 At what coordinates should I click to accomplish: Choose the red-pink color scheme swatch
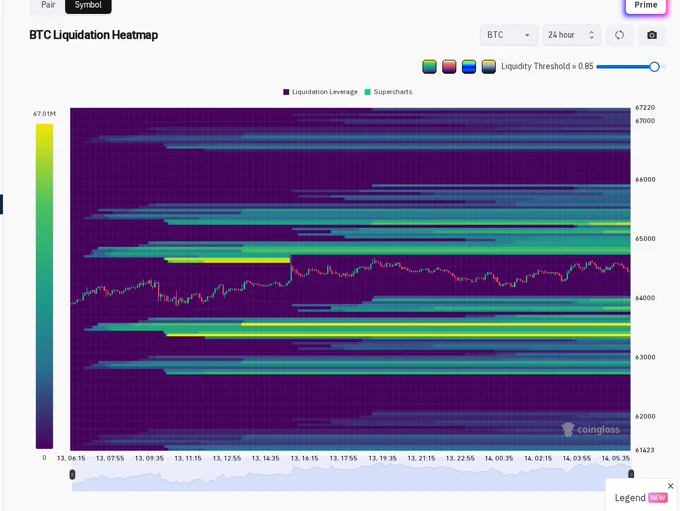[x=449, y=66]
